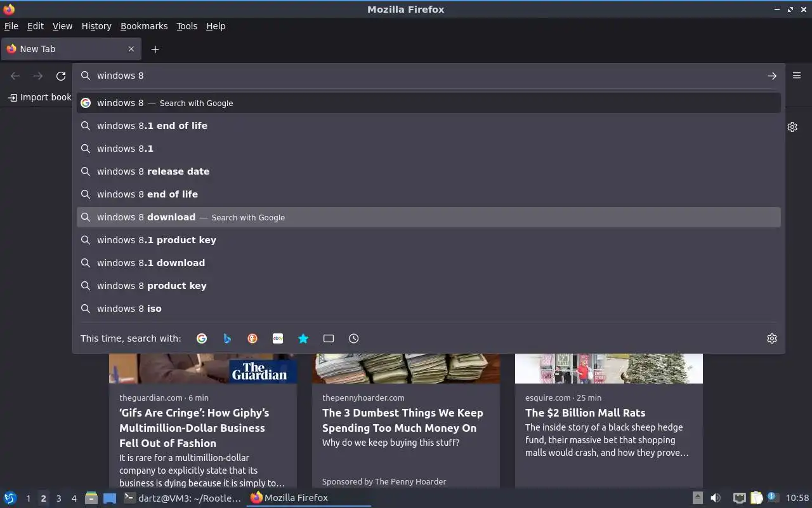Reload the current page

(61, 76)
